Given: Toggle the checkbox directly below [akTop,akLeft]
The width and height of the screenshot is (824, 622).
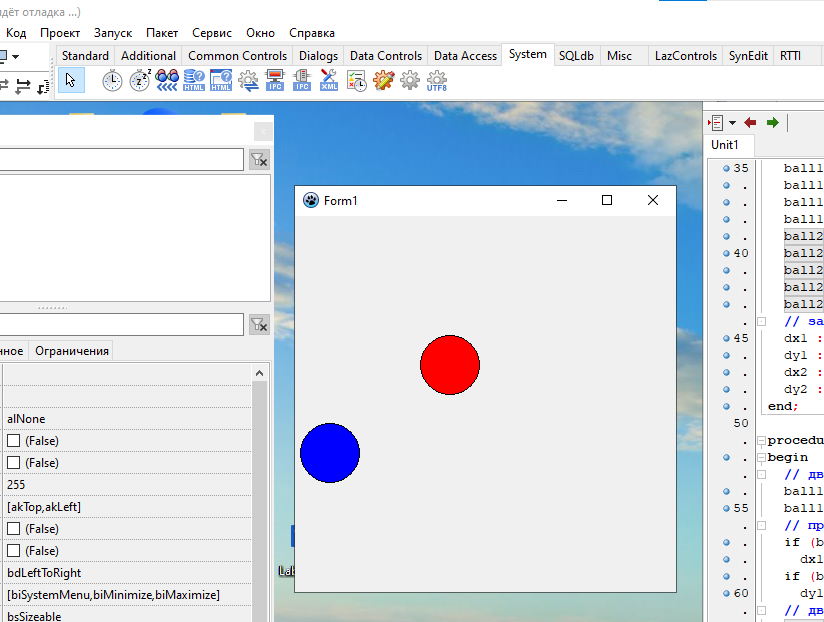Looking at the screenshot, I should 14,528.
